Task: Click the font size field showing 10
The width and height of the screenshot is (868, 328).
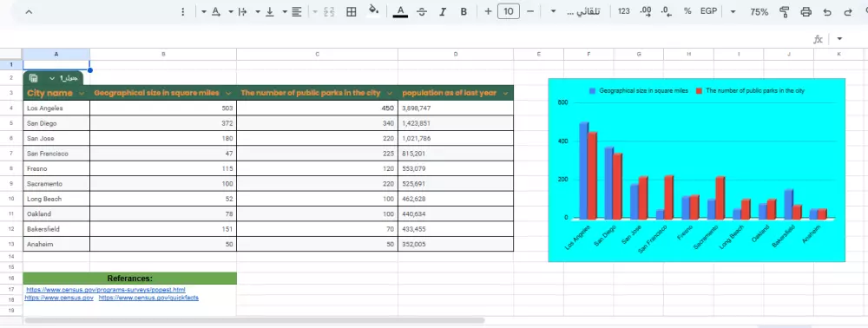Action: click(509, 11)
